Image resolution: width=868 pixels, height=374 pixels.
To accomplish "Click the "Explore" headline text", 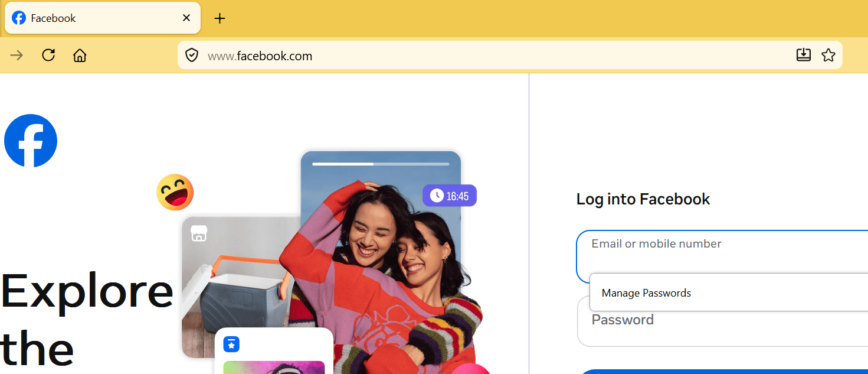I will point(87,291).
